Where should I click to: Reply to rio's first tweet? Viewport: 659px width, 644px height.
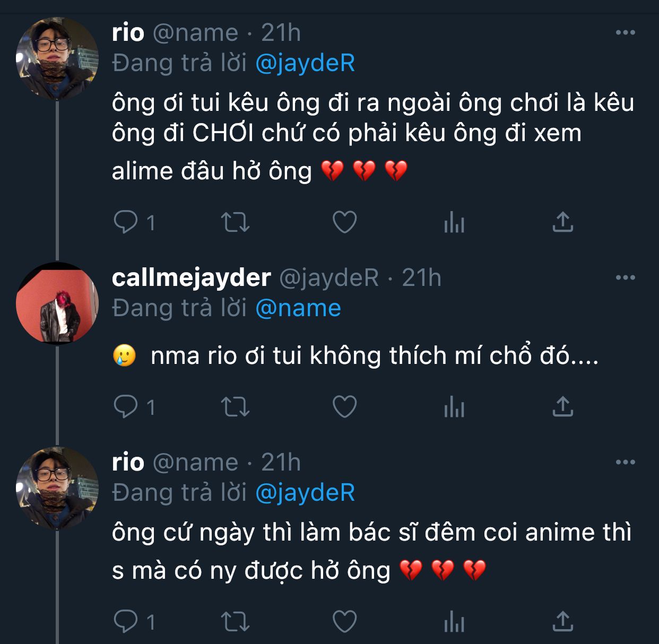126,222
